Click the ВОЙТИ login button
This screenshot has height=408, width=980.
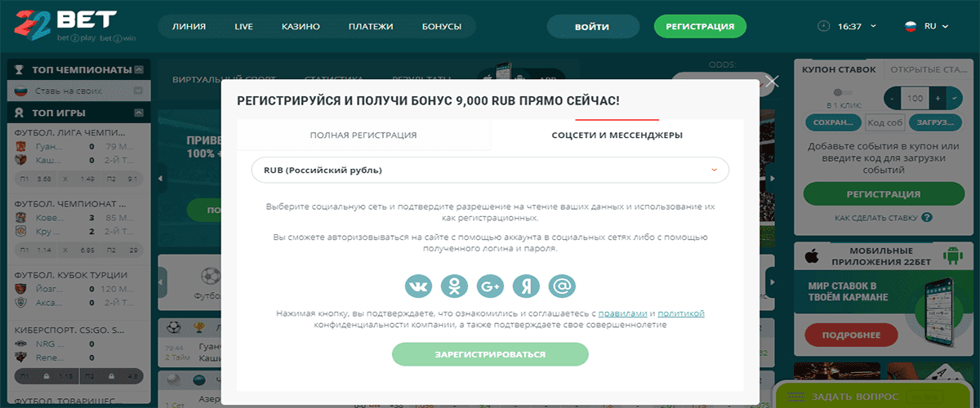pyautogui.click(x=592, y=27)
